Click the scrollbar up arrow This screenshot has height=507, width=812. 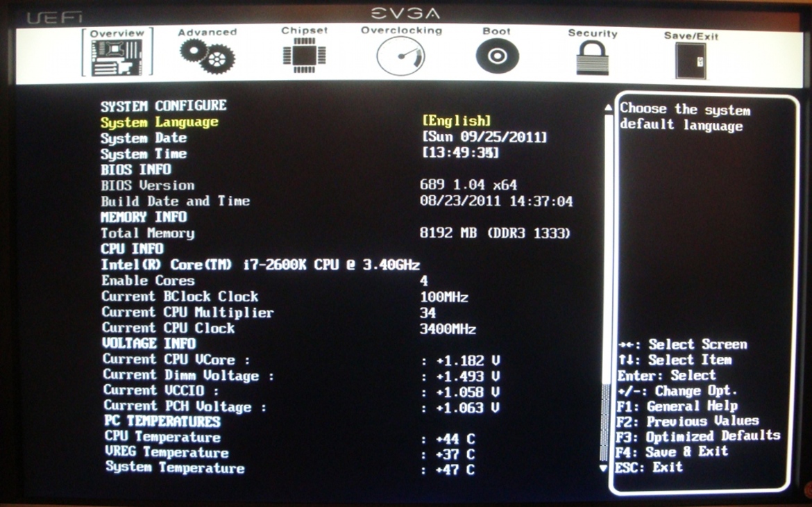pos(609,108)
